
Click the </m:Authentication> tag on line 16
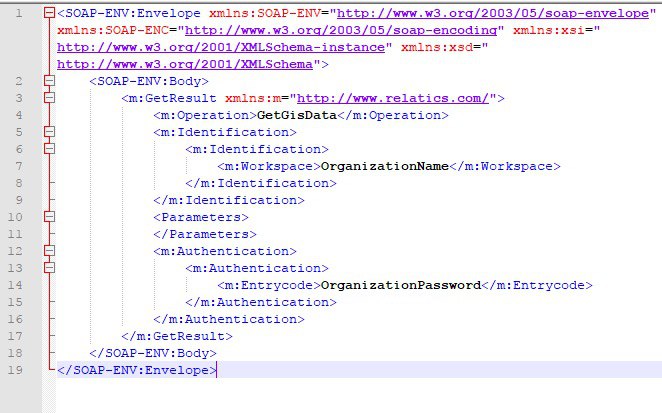pos(229,319)
